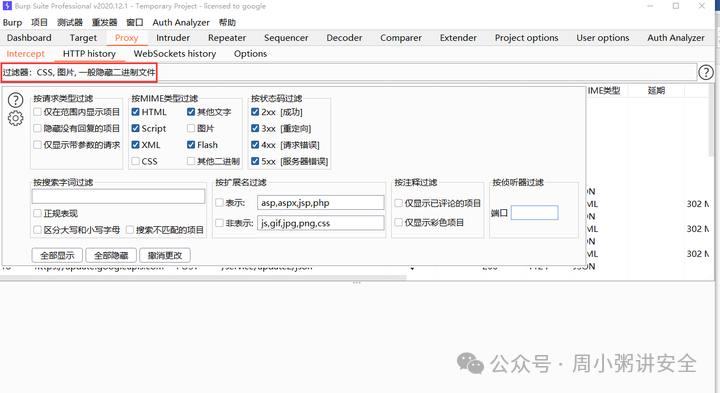Viewport: 720px width, 393px height.
Task: Open the 帮助 menu
Action: click(x=227, y=22)
